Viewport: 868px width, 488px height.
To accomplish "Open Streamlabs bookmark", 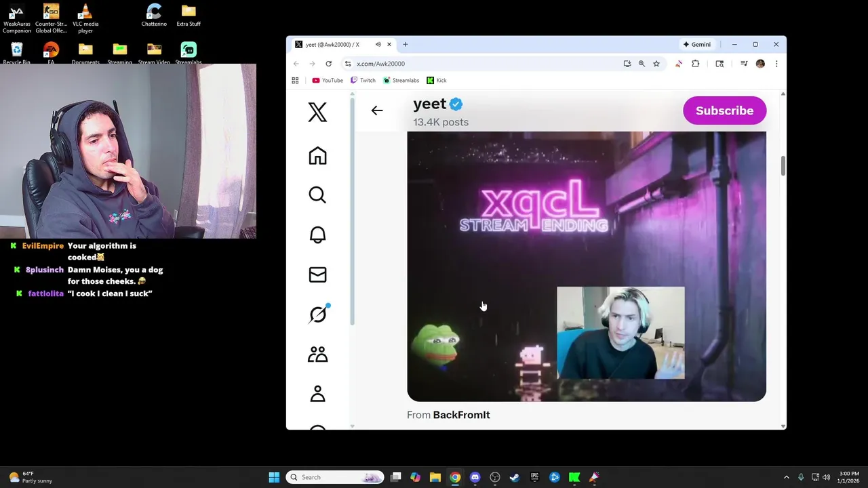I will (401, 80).
